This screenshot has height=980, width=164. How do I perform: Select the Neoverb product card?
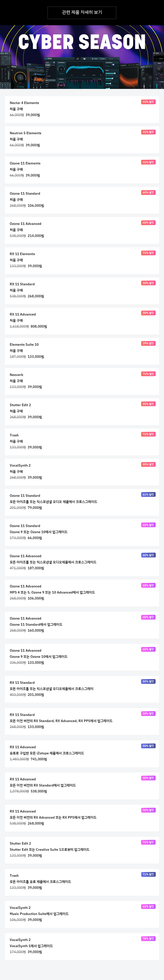(x=82, y=381)
